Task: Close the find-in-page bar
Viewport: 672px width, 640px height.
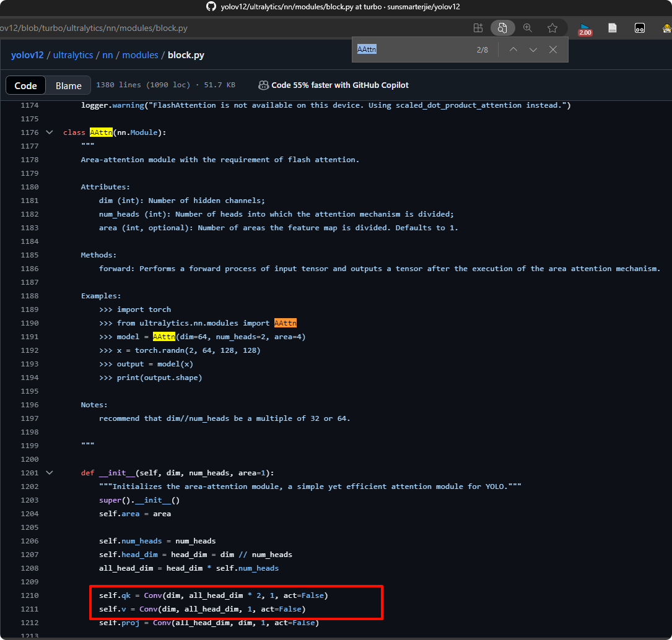Action: coord(553,50)
